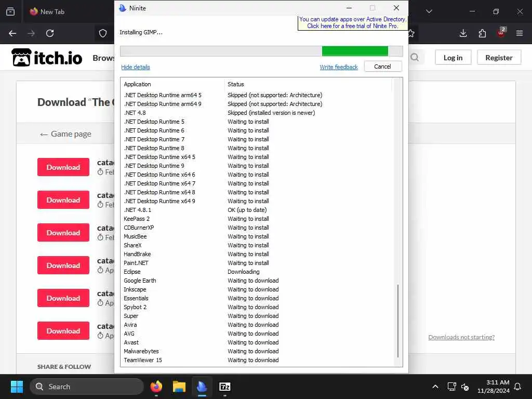Minimize the Ninite window
Screen dimensions: 532x399
click(349, 8)
